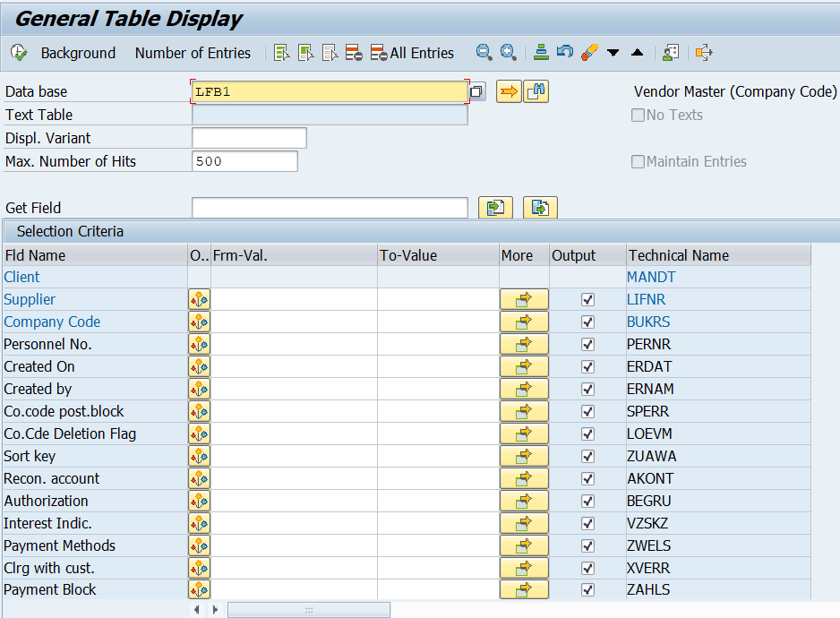Toggle the Maintain Entries checkbox

coord(638,162)
